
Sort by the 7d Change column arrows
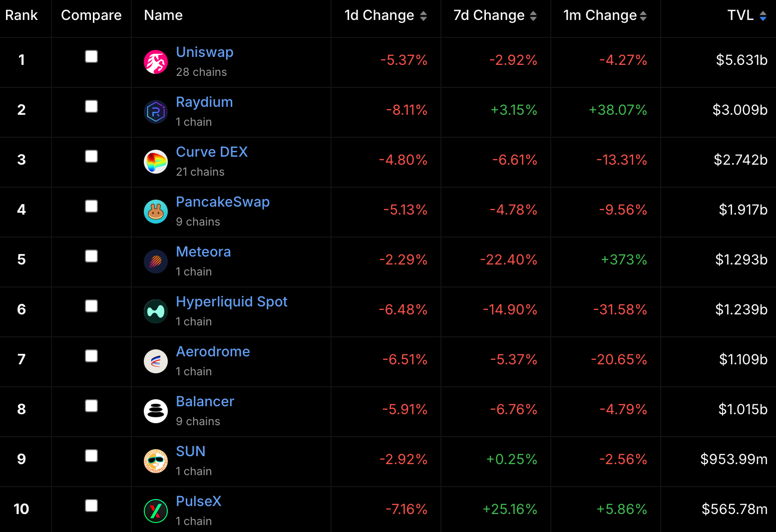pos(533,16)
